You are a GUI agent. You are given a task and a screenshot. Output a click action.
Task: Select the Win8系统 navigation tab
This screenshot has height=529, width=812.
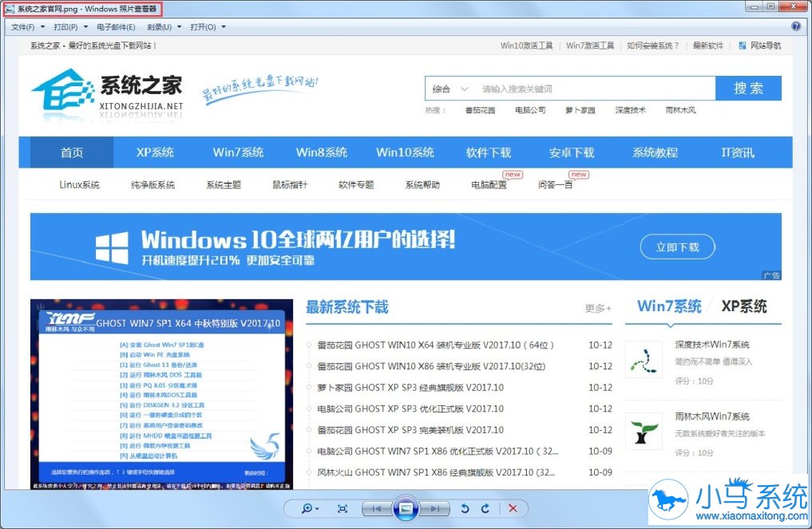click(x=322, y=152)
